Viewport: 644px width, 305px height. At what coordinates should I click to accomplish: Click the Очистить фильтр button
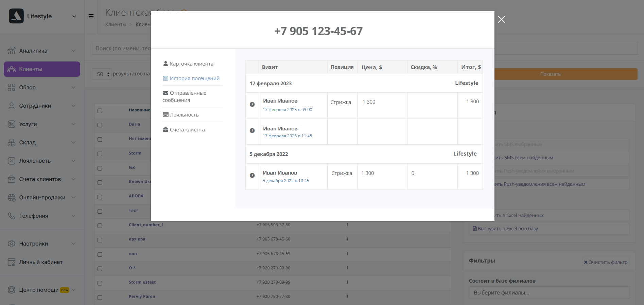click(606, 262)
